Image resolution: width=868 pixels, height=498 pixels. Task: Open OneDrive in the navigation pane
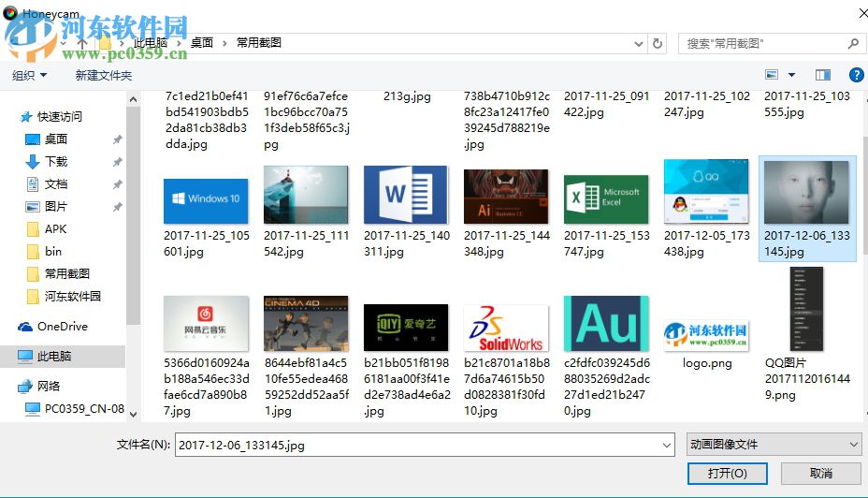(x=62, y=327)
